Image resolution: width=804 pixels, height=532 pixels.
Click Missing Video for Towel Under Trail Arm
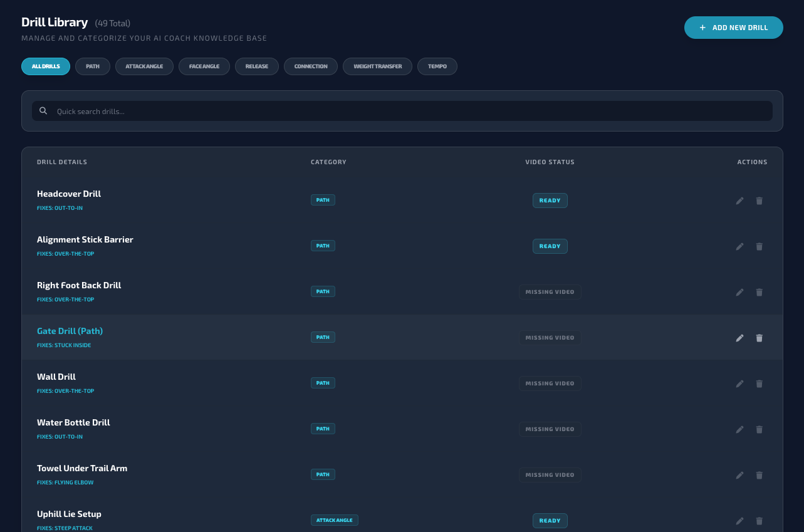550,475
